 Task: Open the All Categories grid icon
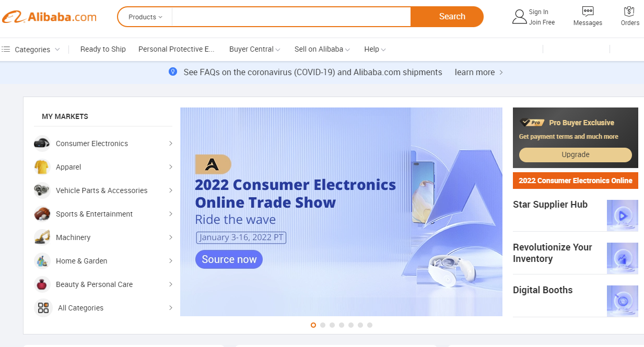43,308
